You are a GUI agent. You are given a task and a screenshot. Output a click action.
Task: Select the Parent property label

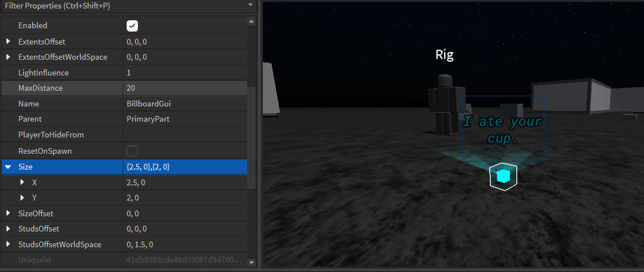[30, 119]
